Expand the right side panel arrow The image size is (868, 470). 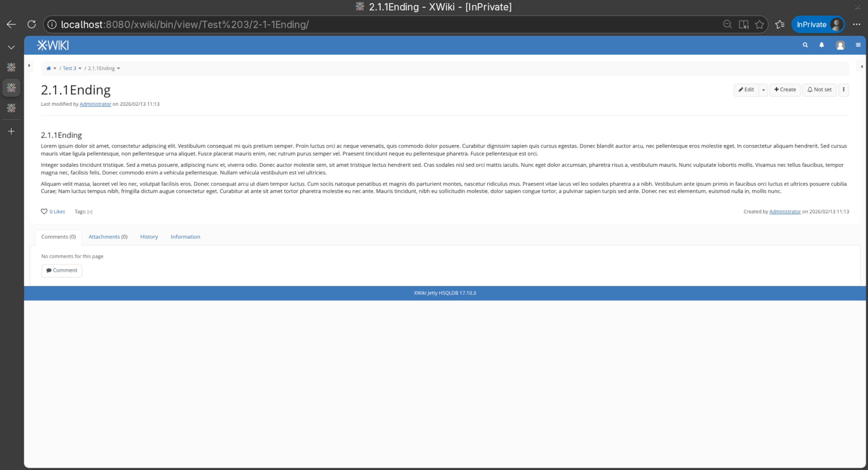click(862, 66)
